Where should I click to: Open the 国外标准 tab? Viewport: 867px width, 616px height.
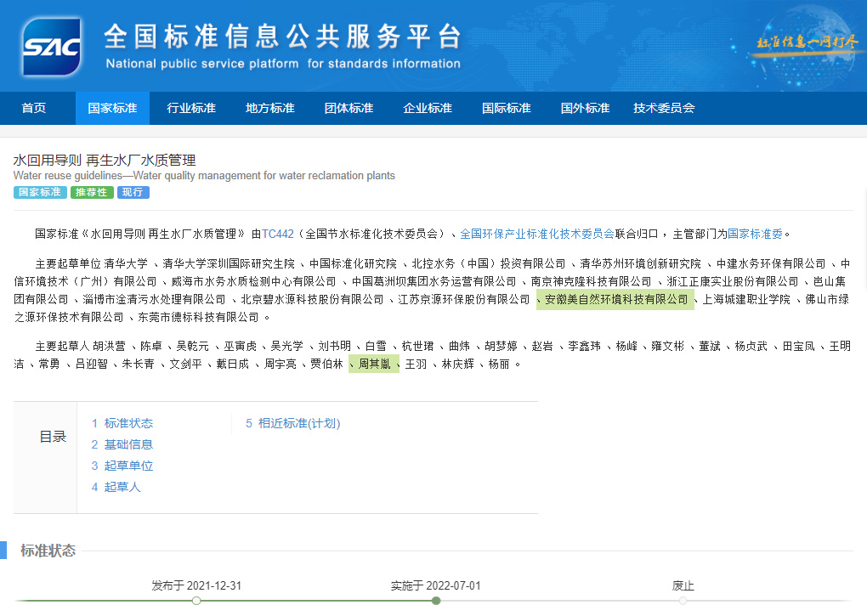585,108
